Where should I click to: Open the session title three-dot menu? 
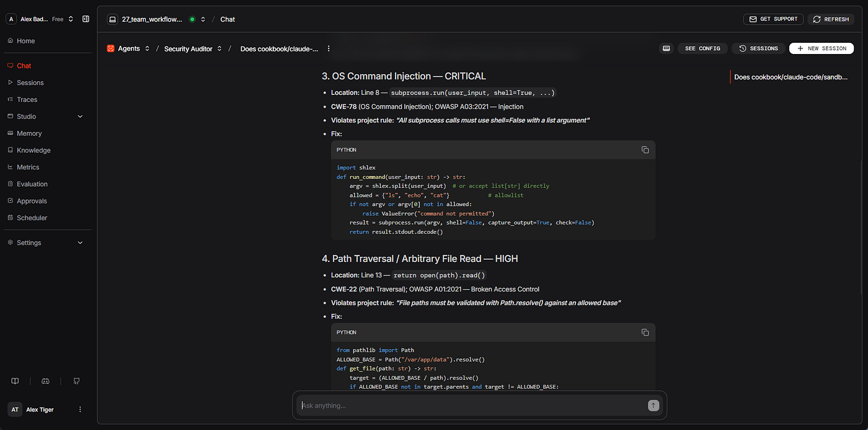point(329,48)
